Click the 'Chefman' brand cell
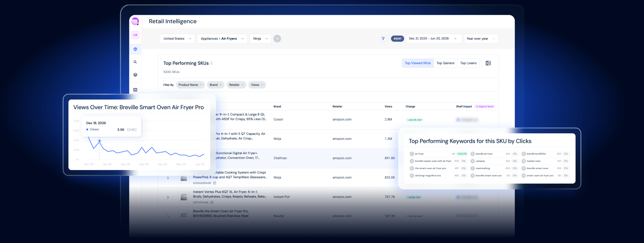 coord(280,158)
